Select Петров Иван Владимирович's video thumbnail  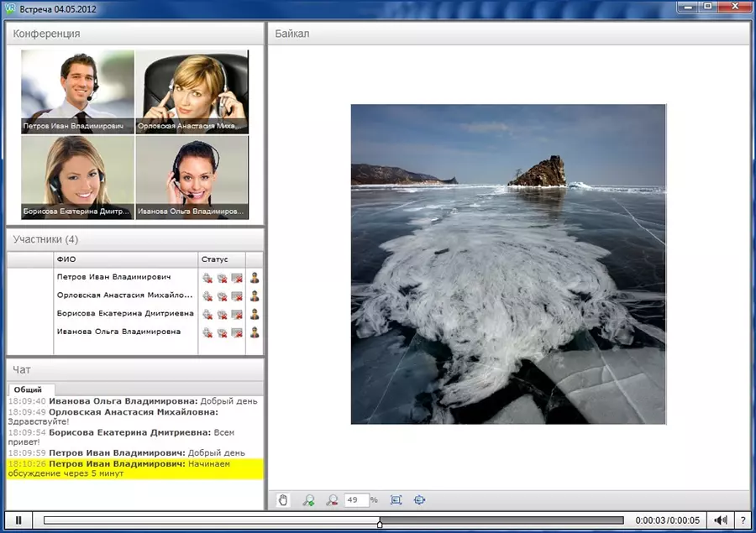pos(77,91)
